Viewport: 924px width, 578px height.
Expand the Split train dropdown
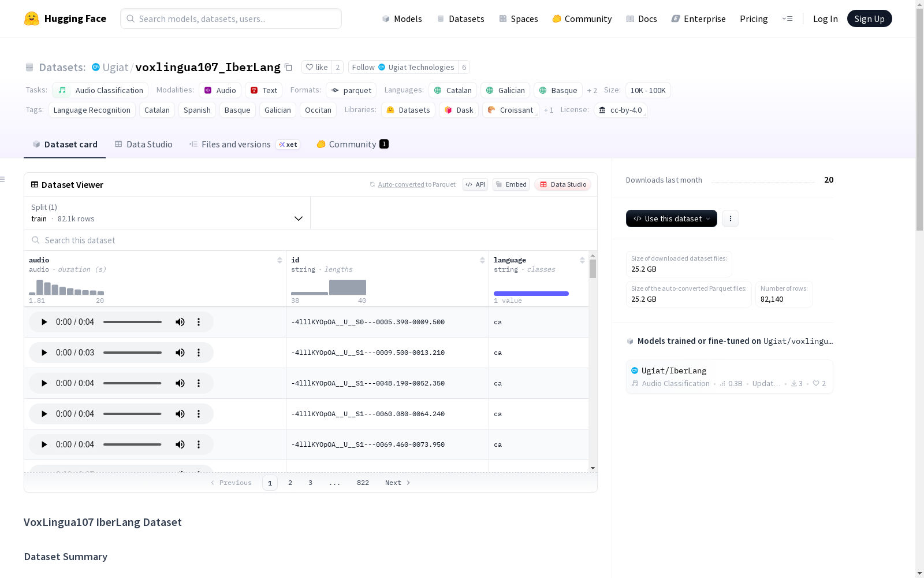167,213
